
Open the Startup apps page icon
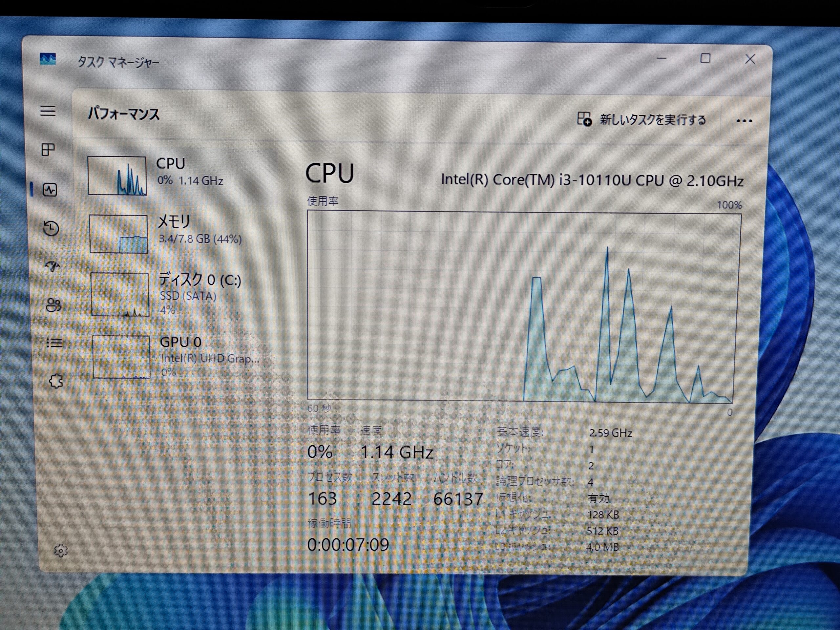tap(52, 266)
